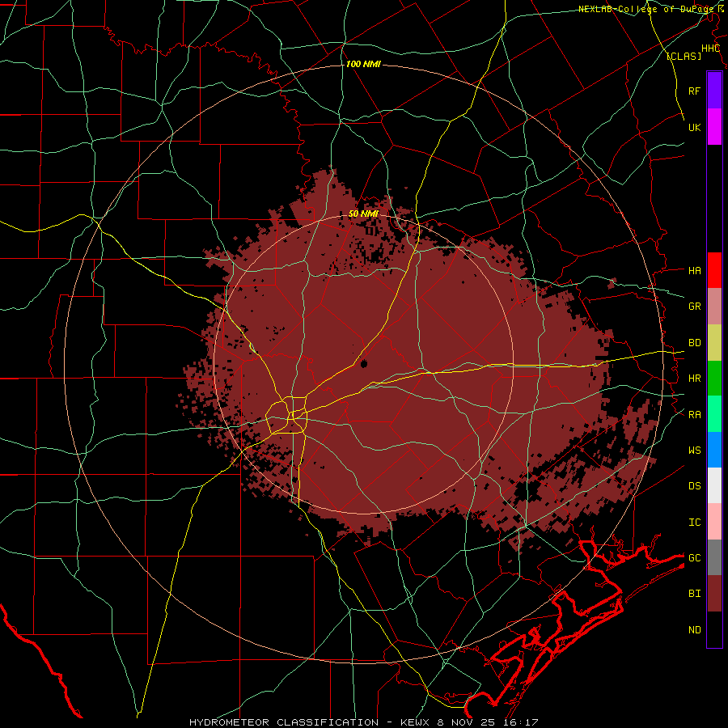Click the ND legend label

(x=694, y=629)
